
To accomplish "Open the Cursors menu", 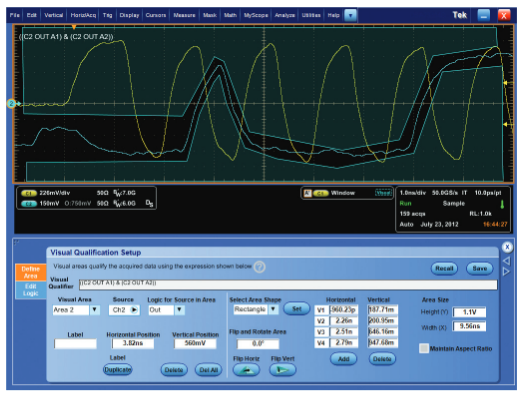I will click(x=156, y=15).
